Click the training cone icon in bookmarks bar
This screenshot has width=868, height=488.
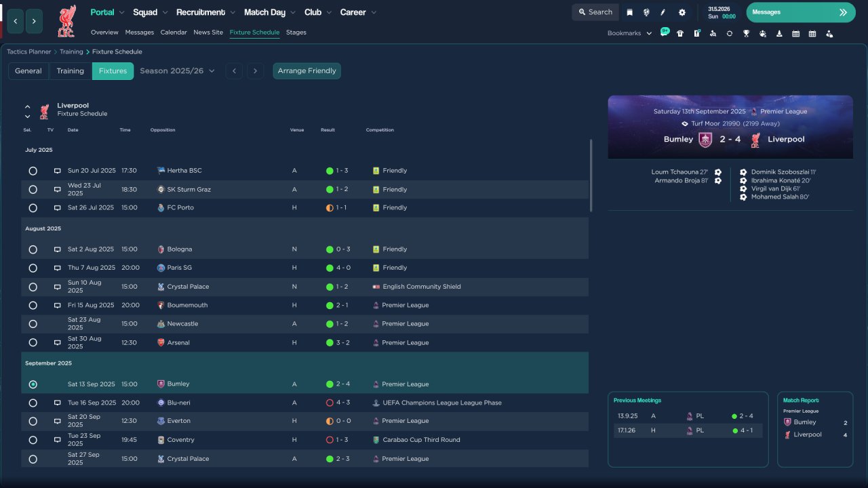coord(779,33)
